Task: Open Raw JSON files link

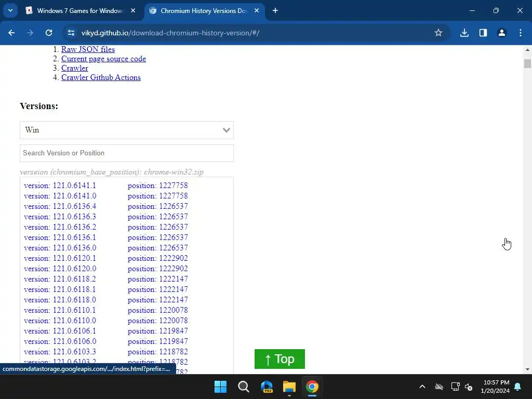Action: point(88,49)
